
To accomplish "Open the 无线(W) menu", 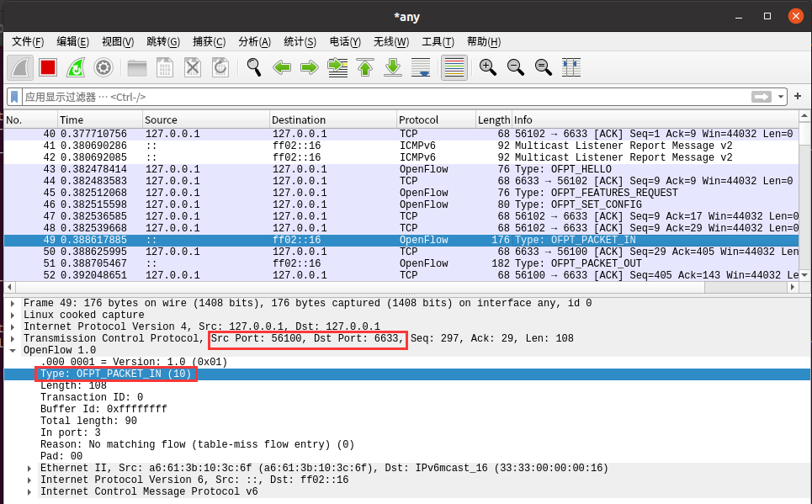I will pyautogui.click(x=391, y=41).
